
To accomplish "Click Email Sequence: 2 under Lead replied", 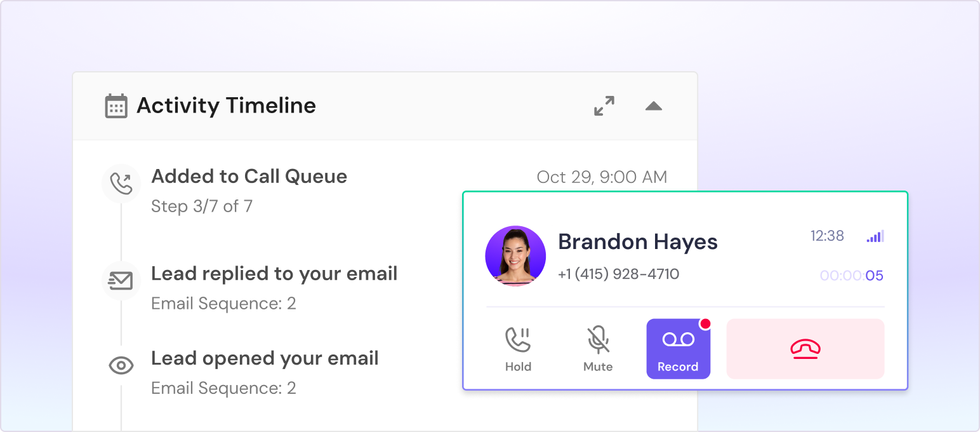I will [223, 304].
